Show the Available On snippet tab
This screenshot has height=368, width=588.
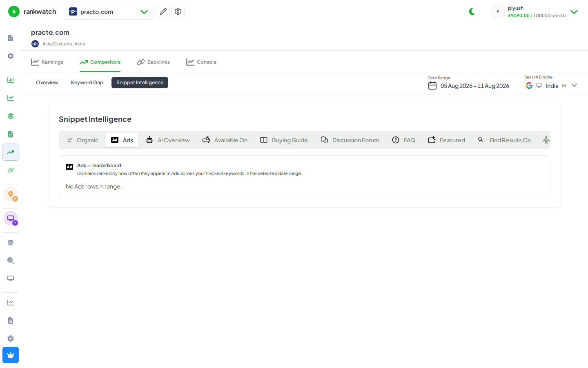point(225,140)
